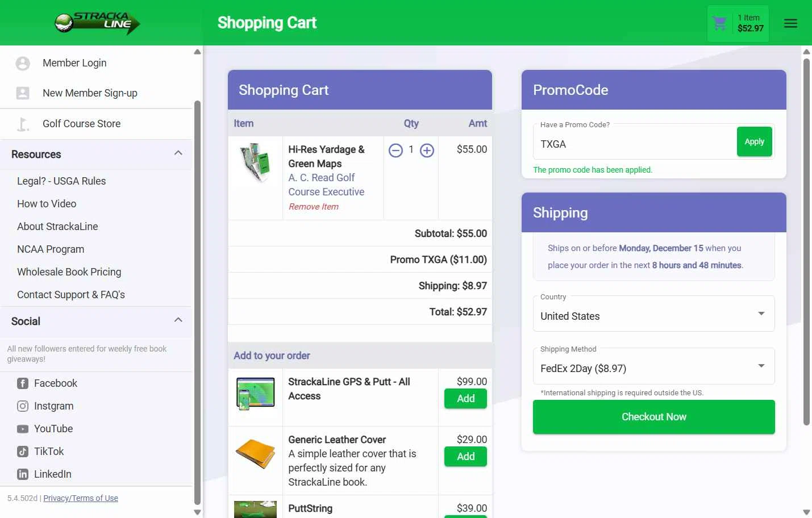Open Contact Support & FAQ's
The height and width of the screenshot is (518, 812).
[71, 295]
